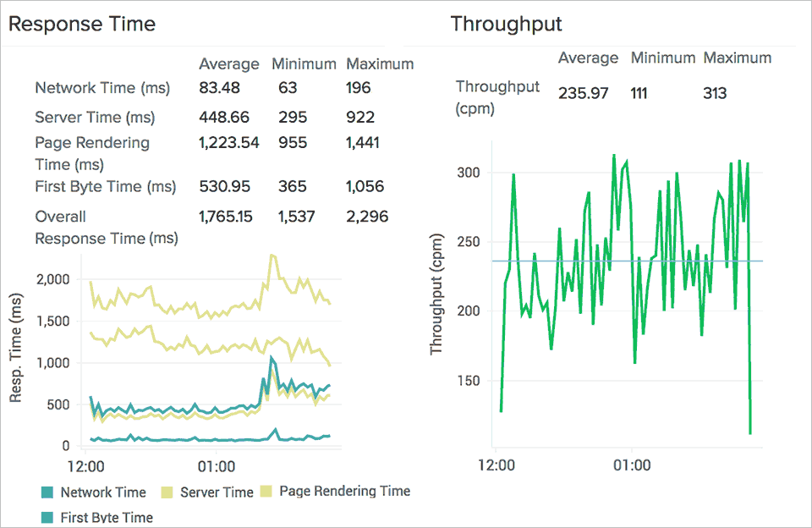
Task: Select the Overall Response Time average value 1,765.15
Action: pyautogui.click(x=226, y=216)
